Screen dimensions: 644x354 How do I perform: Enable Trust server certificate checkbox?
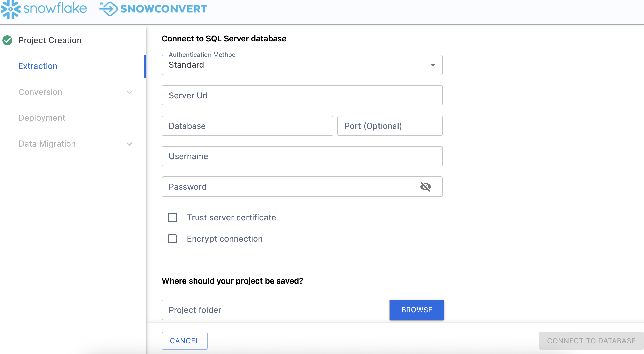point(172,218)
